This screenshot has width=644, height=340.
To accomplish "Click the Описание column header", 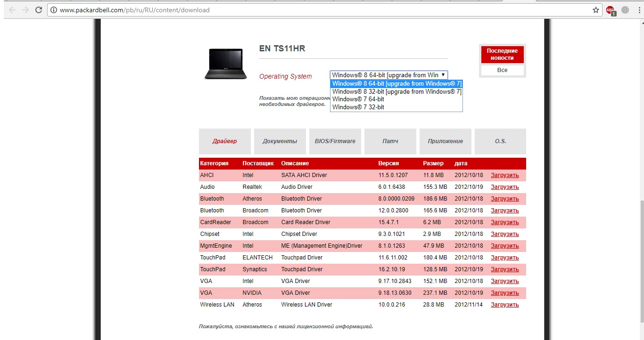I will pos(295,163).
